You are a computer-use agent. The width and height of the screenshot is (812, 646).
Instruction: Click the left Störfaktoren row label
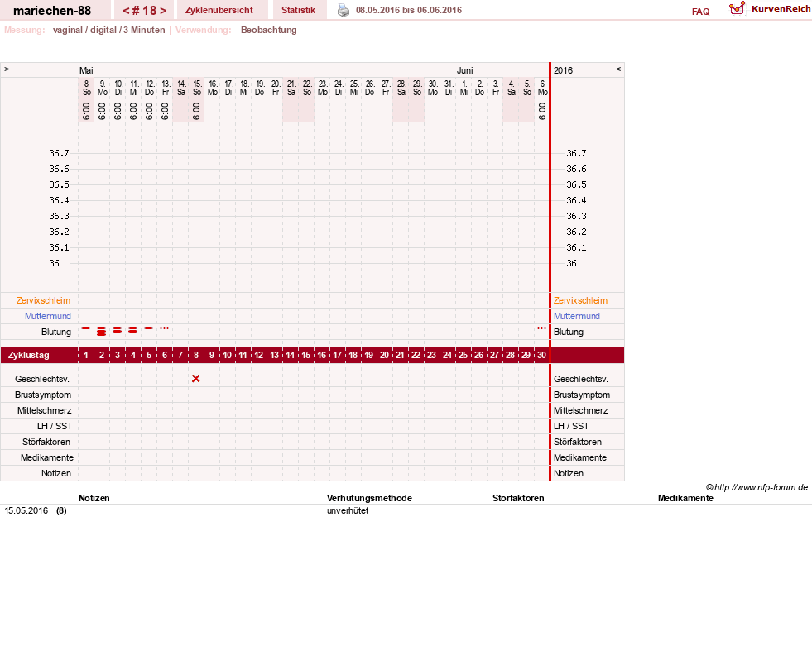[x=46, y=442]
